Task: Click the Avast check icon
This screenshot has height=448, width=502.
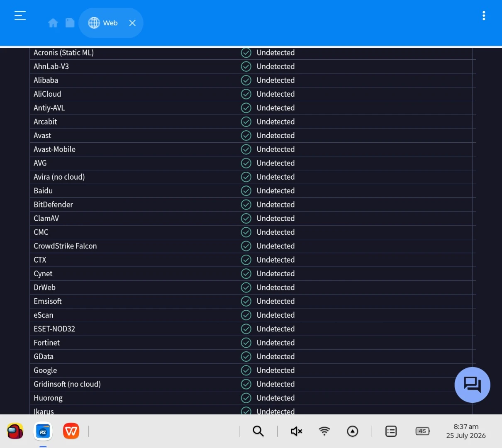Action: (246, 136)
